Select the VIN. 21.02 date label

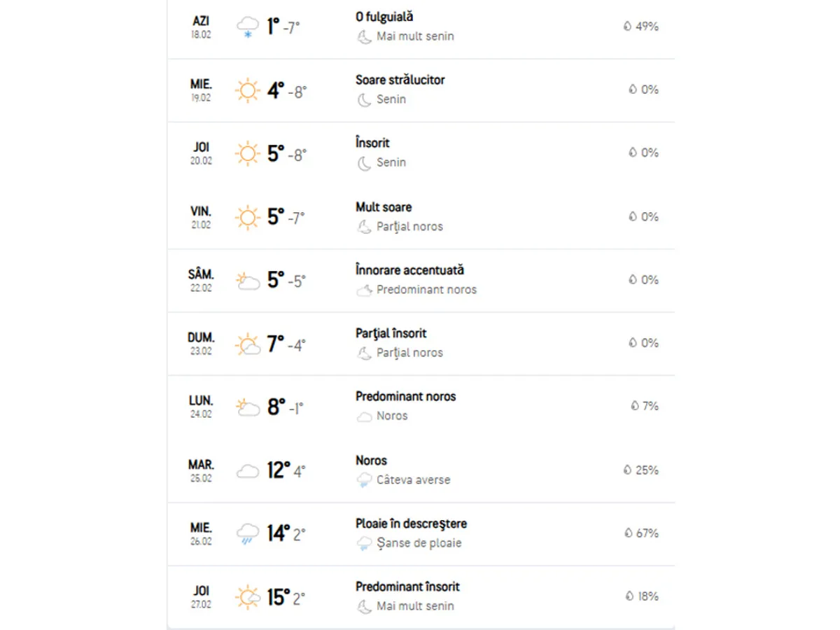pyautogui.click(x=201, y=217)
